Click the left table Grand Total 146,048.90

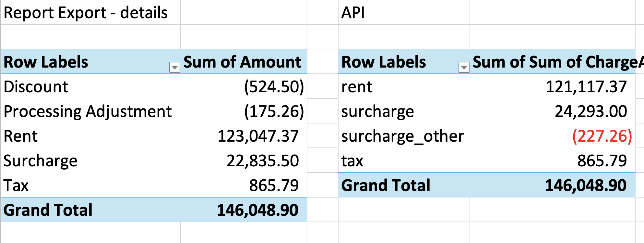[x=257, y=210]
